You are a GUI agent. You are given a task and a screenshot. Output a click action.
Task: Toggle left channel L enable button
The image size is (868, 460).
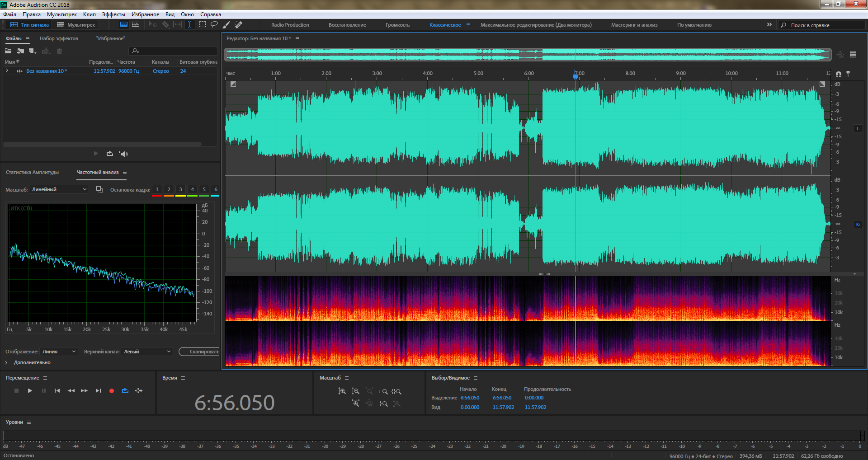coord(858,129)
